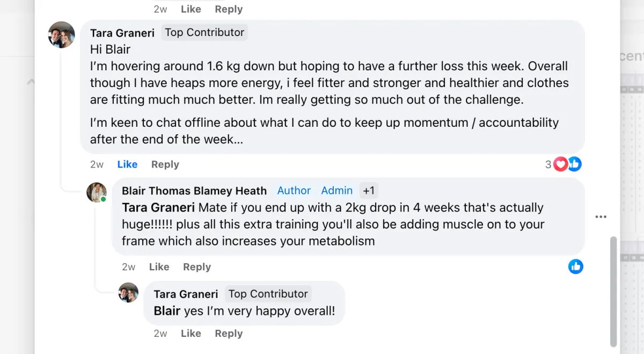Open Tara's small avatar on nested reply
This screenshot has height=354, width=644.
point(129,293)
